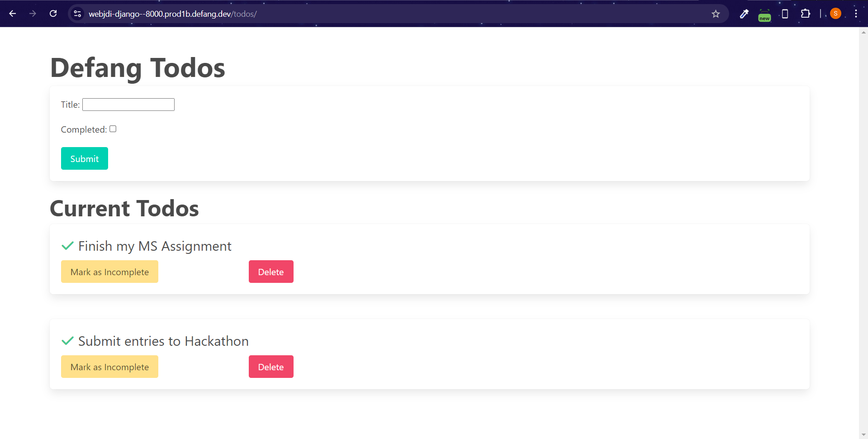868x439 pixels.
Task: Click the scrollbar down arrow
Action: [863, 434]
